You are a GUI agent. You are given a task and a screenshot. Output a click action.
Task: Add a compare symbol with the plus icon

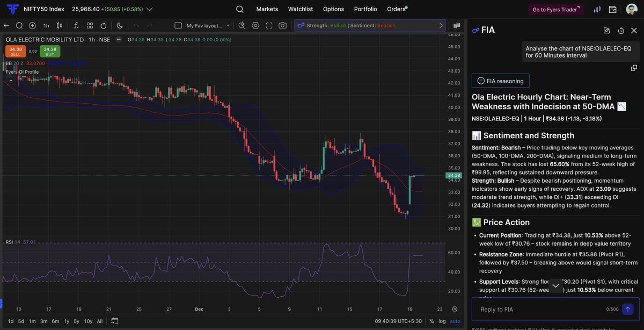click(x=32, y=25)
